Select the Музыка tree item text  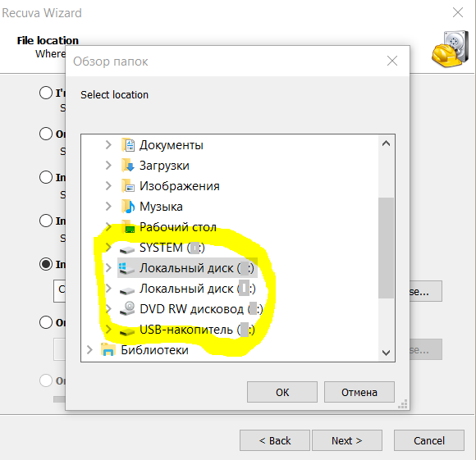click(161, 207)
